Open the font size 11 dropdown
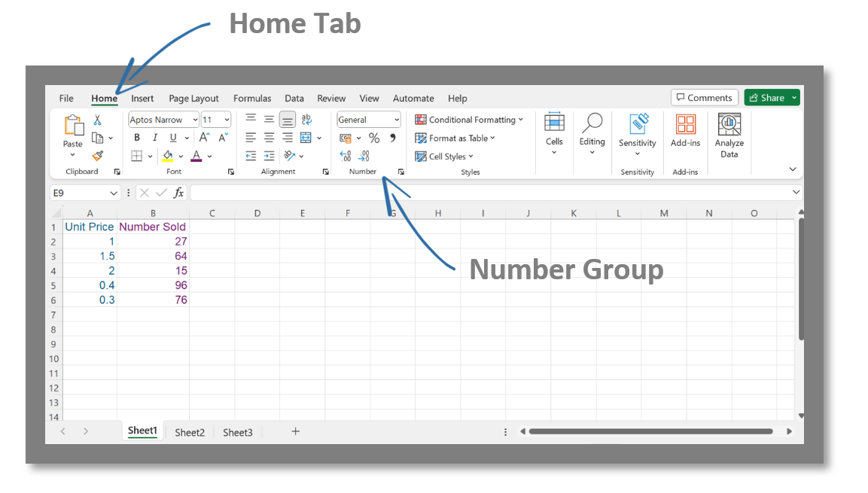The height and width of the screenshot is (493, 868). point(227,120)
